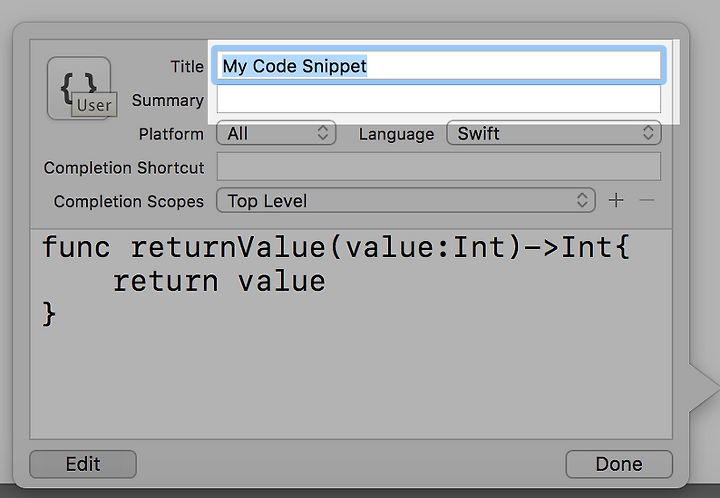Click the Title field with My Code Snippet
Viewport: 720px width, 498px height.
[x=439, y=66]
